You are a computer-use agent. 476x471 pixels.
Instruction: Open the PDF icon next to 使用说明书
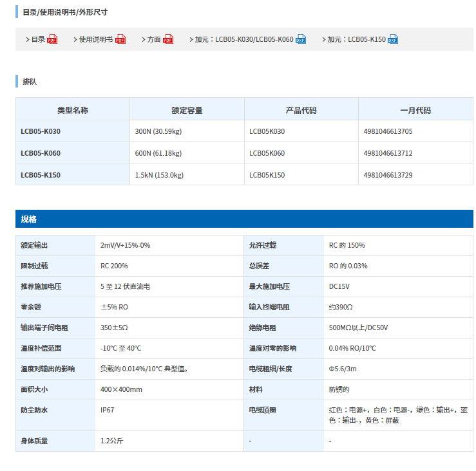(120, 39)
